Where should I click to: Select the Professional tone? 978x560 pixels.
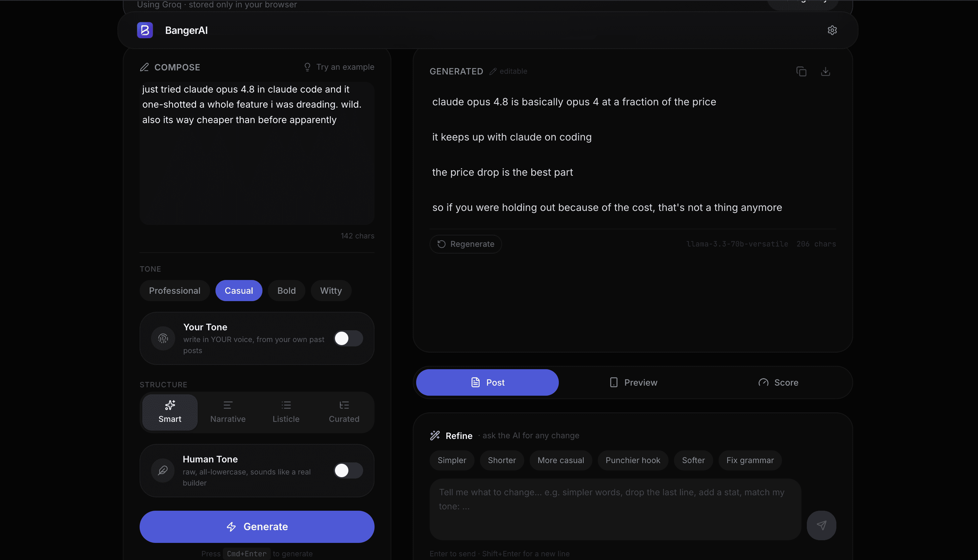tap(175, 291)
